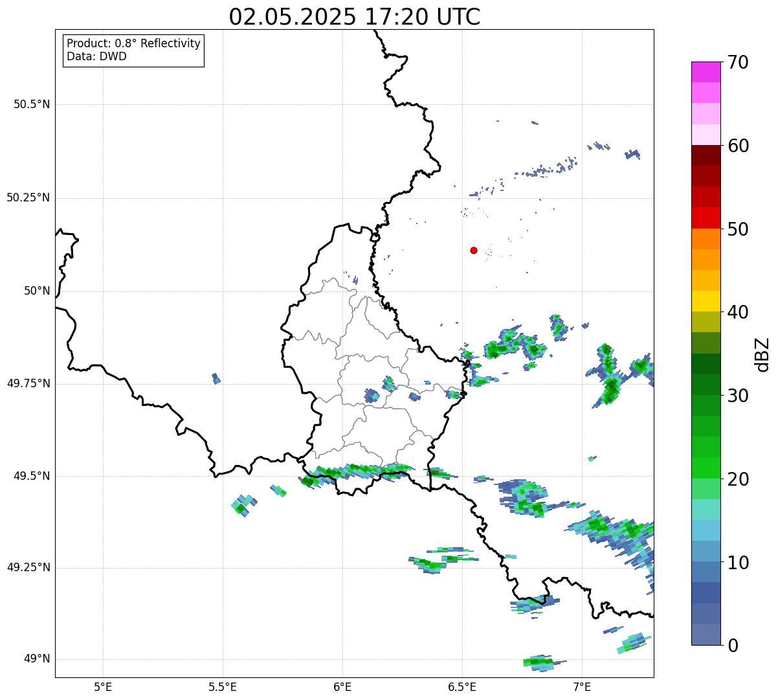Click the colorbar tick label 70
The height and width of the screenshot is (700, 778).
(x=738, y=62)
